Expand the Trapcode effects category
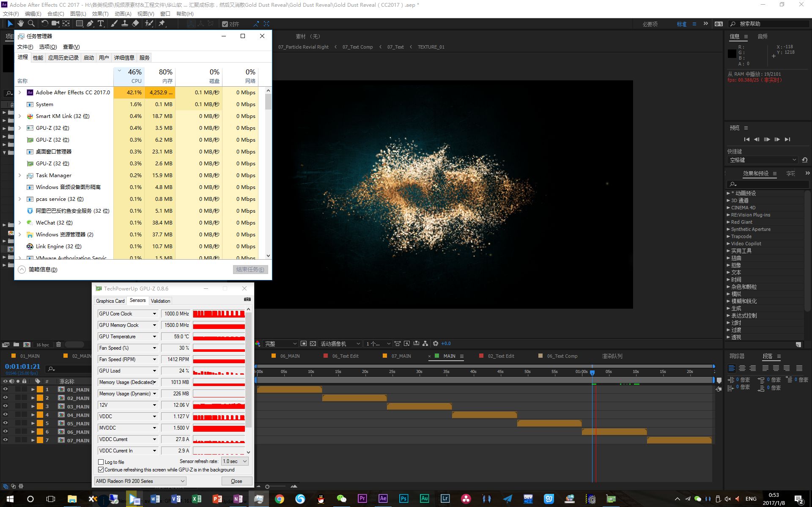 click(728, 236)
